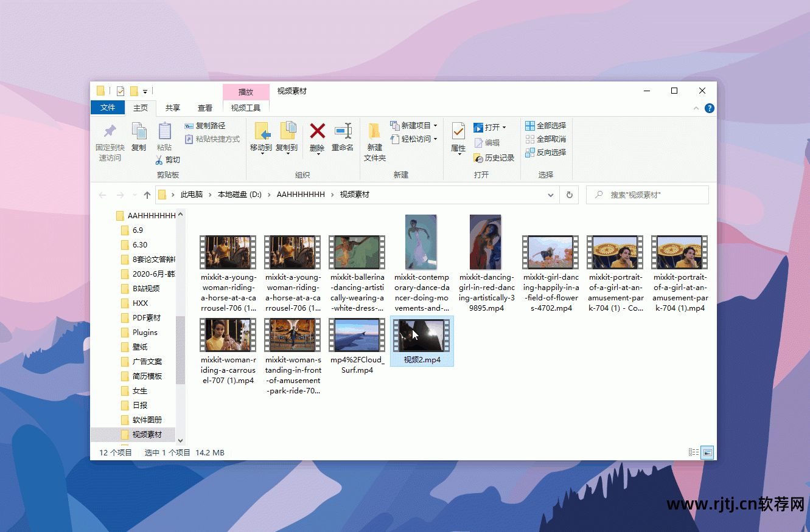Click the search box 搜索"视频素材"
The height and width of the screenshot is (532, 810).
648,195
